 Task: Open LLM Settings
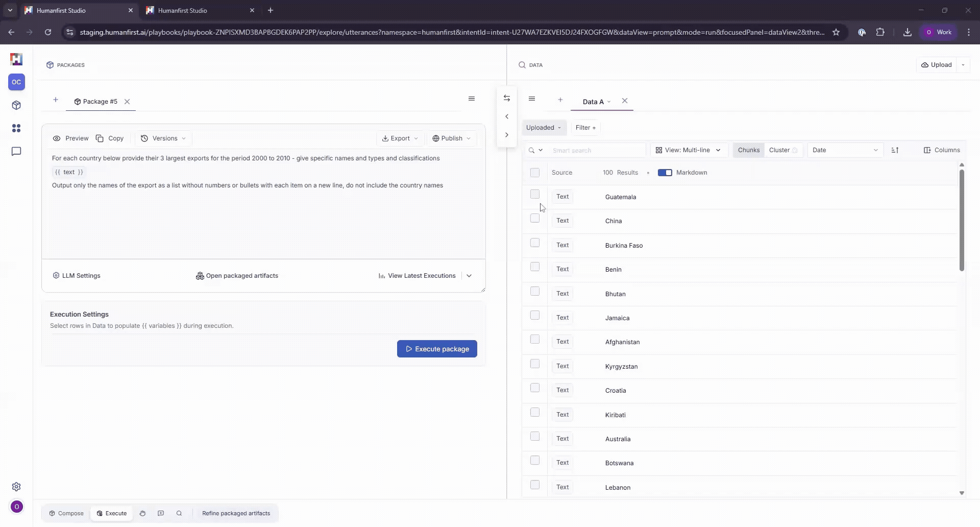pos(77,275)
